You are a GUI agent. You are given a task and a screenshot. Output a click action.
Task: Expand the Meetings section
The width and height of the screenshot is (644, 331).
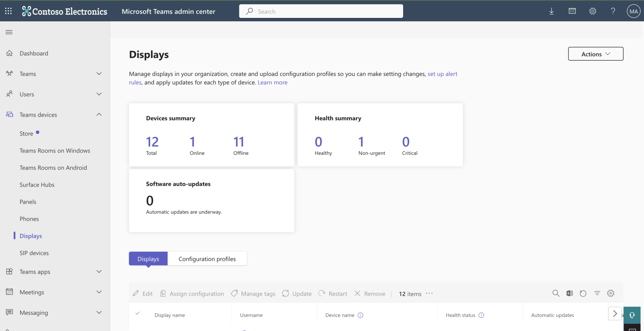tap(99, 292)
